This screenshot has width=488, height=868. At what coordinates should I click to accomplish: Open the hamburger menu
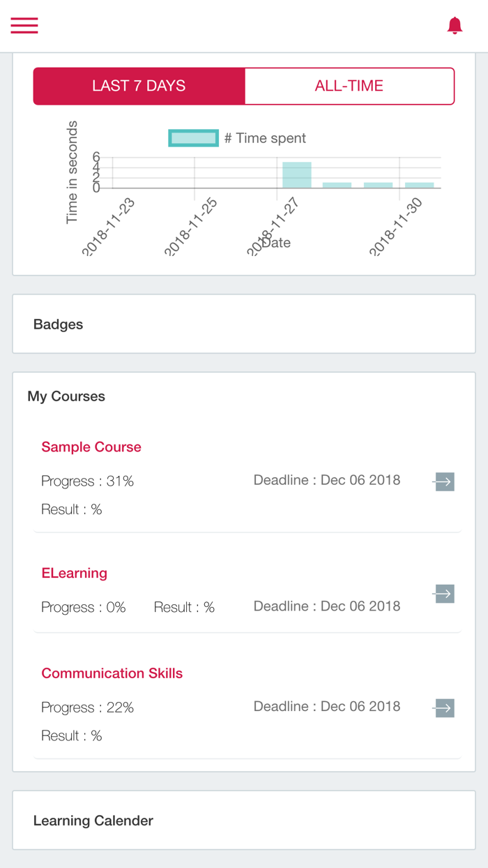tap(24, 26)
